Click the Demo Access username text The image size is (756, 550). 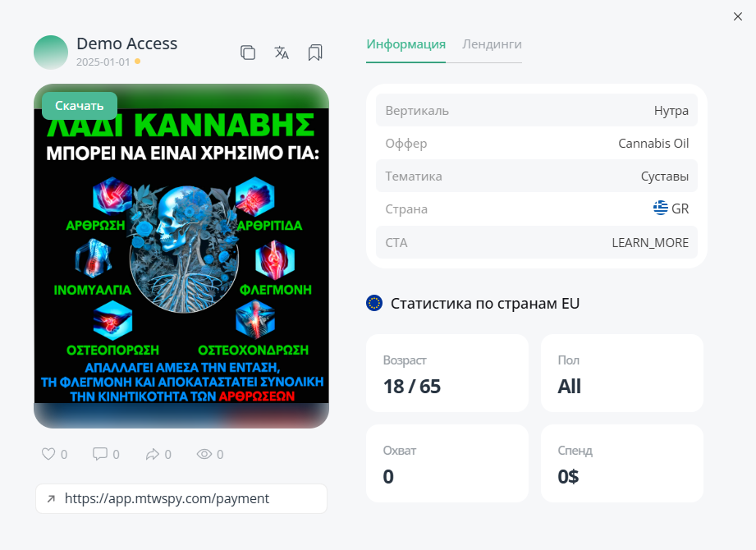click(126, 44)
